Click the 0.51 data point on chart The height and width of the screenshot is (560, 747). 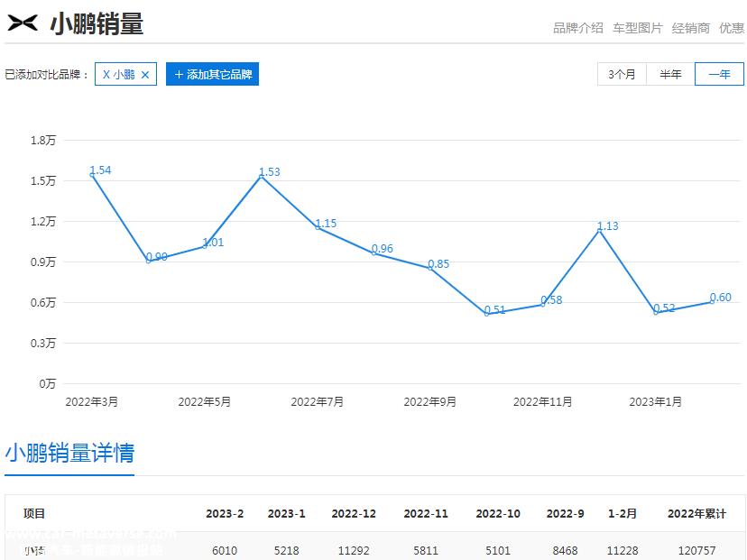(x=487, y=314)
